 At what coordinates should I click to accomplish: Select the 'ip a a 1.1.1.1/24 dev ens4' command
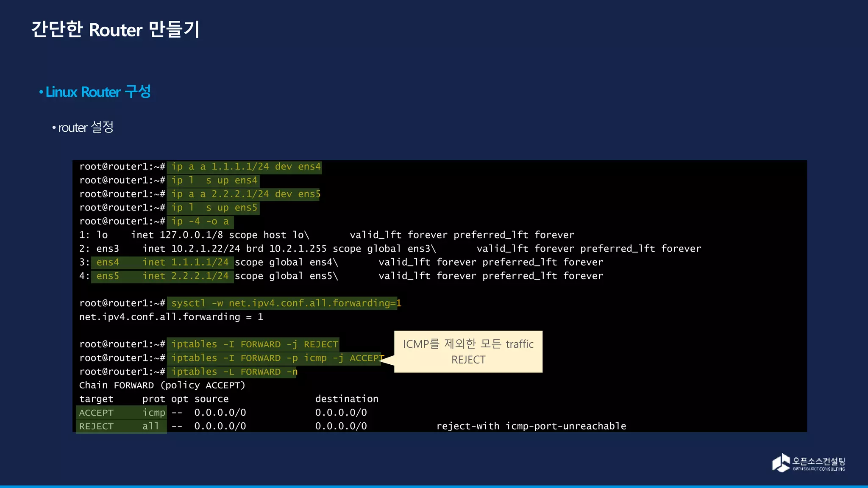tap(245, 167)
